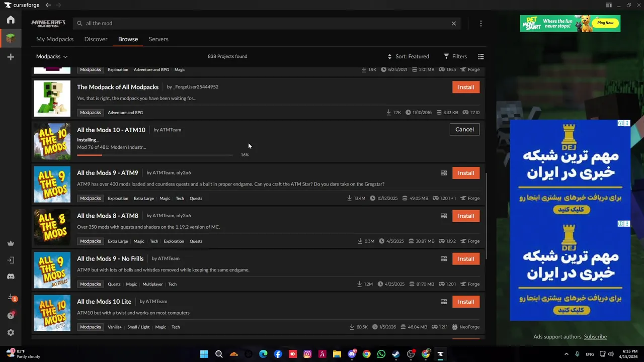The image size is (644, 362).
Task: Select the Browse tab
Action: tap(128, 39)
